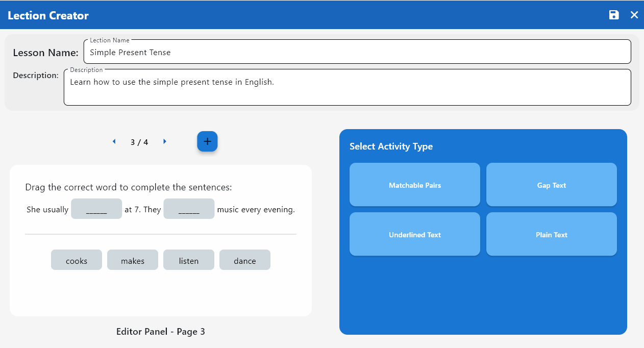Click the '3 / 4' page indicator
Screen dimensions: 644x348
click(139, 142)
